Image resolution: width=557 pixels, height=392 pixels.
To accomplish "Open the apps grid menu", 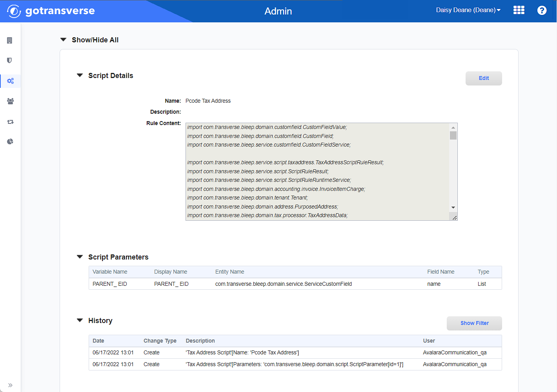I will (x=519, y=10).
